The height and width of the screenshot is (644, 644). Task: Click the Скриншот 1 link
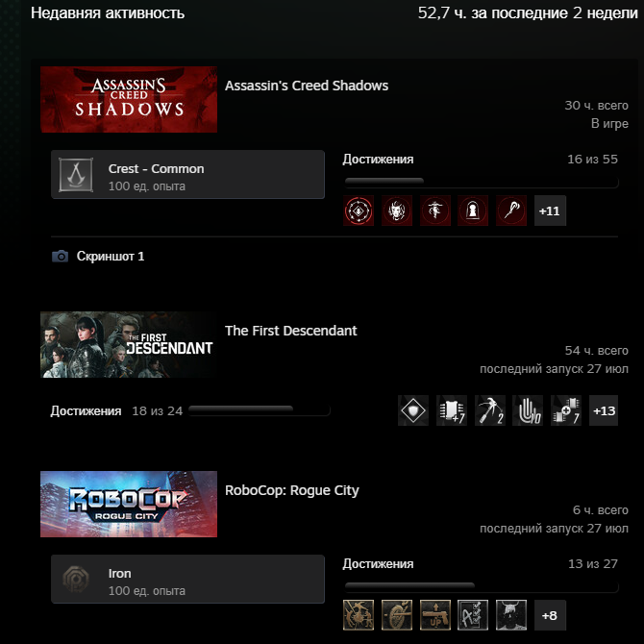point(111,257)
